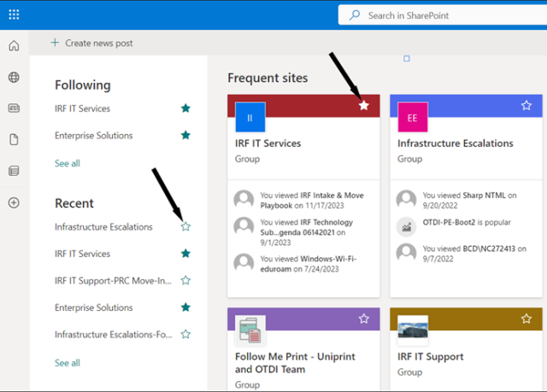
Task: Click the search magnifier icon
Action: coord(355,15)
